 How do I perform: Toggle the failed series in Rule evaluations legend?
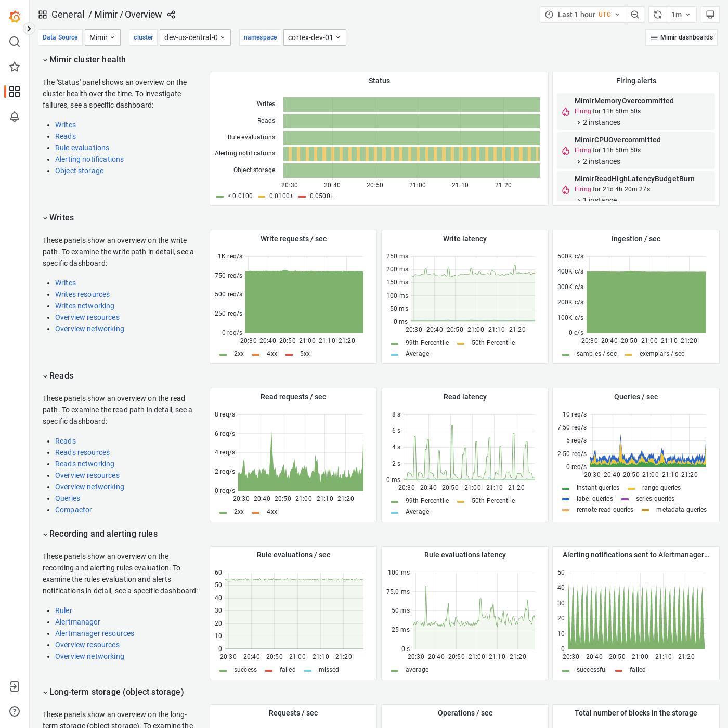coord(288,670)
